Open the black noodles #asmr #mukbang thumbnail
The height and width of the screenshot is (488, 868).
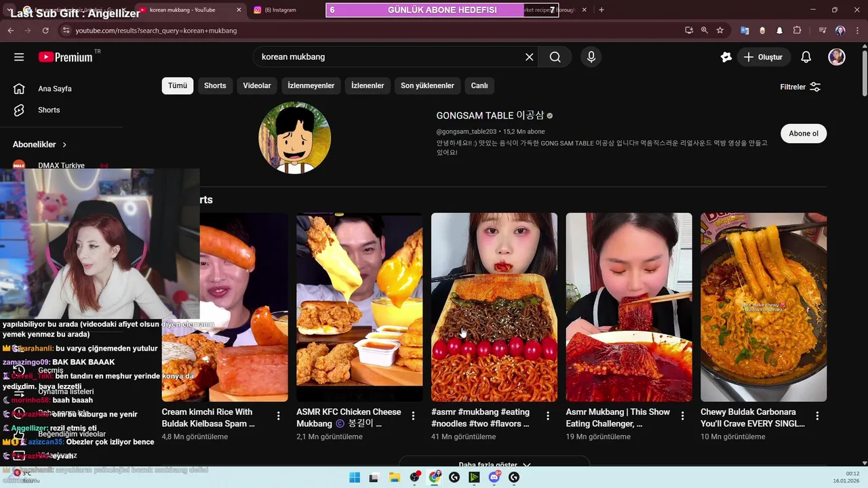[x=494, y=307]
